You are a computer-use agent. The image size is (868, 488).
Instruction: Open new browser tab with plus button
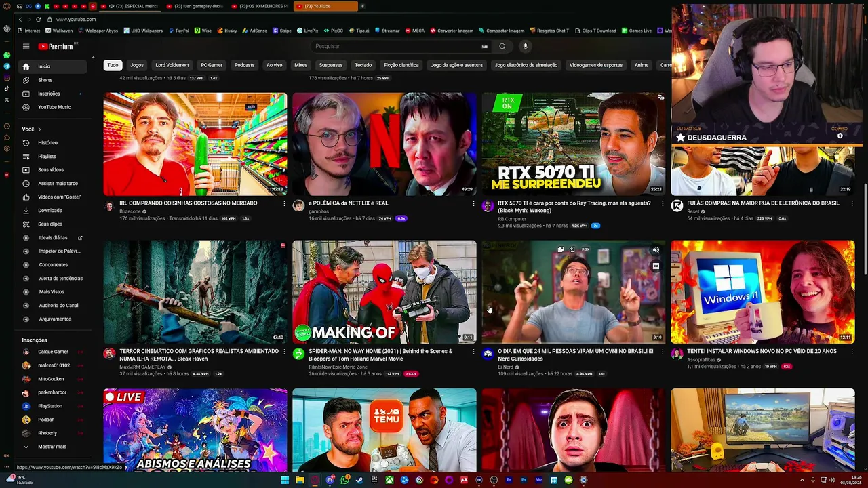(x=362, y=6)
